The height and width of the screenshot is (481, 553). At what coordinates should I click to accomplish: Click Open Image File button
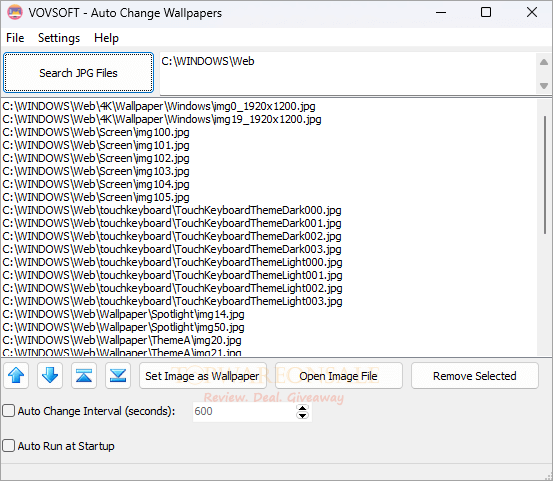pos(339,376)
